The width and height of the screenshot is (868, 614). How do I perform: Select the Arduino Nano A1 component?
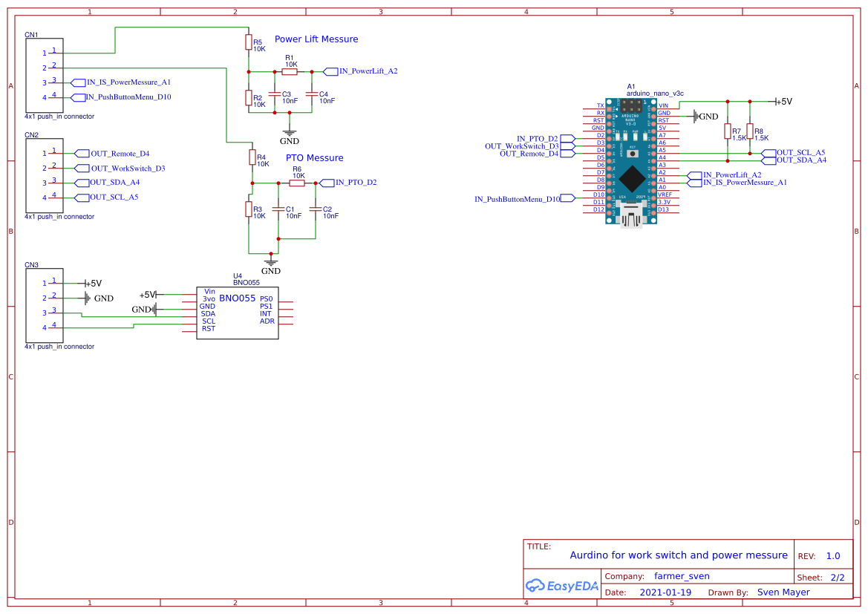[x=630, y=160]
